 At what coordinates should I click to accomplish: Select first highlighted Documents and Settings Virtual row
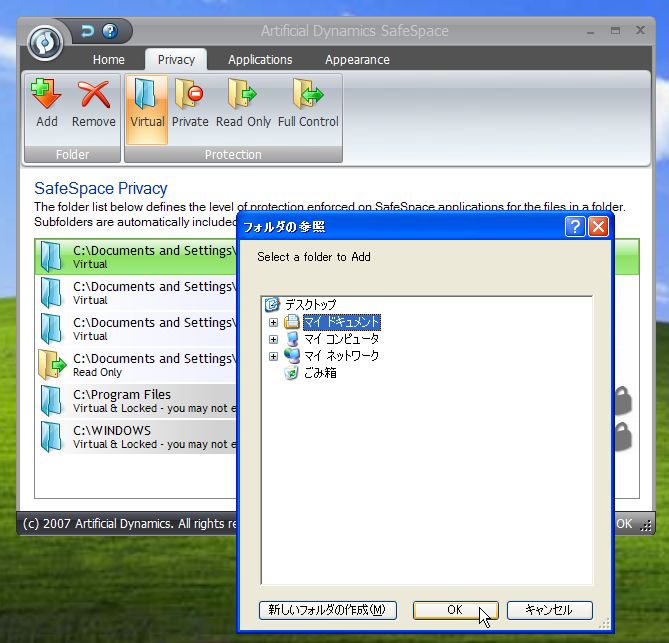[136, 256]
